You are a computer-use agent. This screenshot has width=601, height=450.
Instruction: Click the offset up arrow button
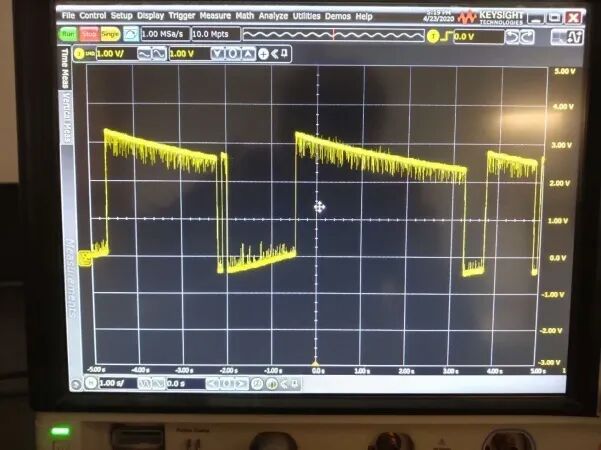point(248,54)
